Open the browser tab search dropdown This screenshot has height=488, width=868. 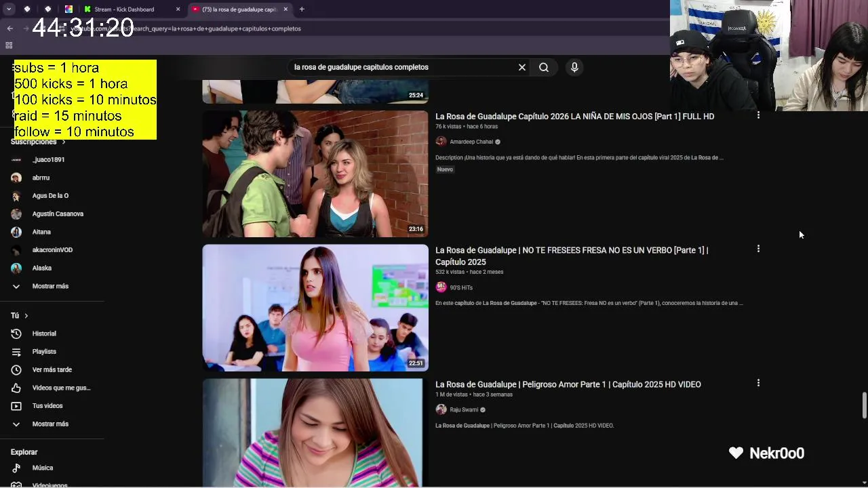coord(9,9)
